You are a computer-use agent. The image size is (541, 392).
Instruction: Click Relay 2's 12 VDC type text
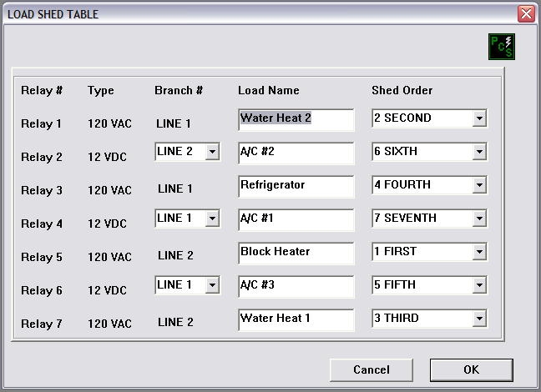[107, 157]
